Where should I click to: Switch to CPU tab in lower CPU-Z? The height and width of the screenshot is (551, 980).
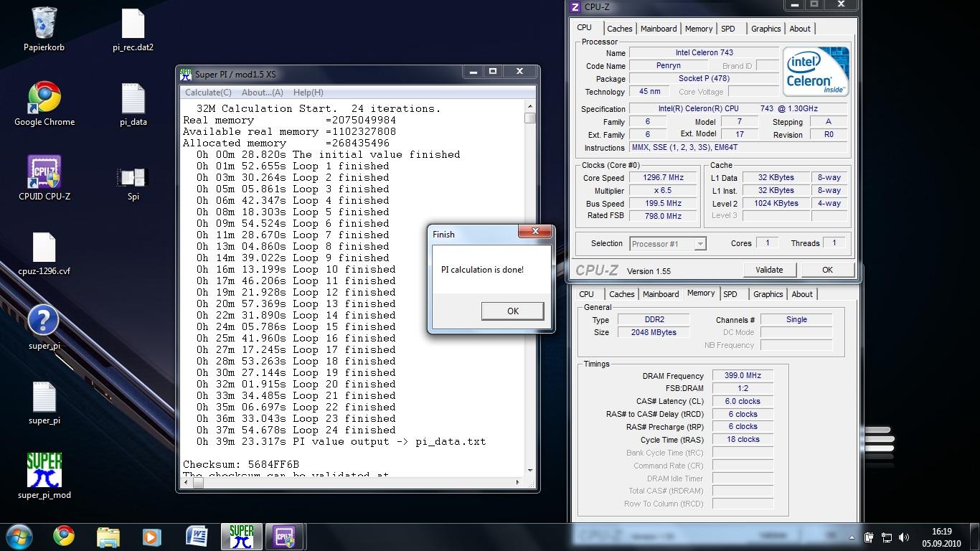click(x=587, y=294)
